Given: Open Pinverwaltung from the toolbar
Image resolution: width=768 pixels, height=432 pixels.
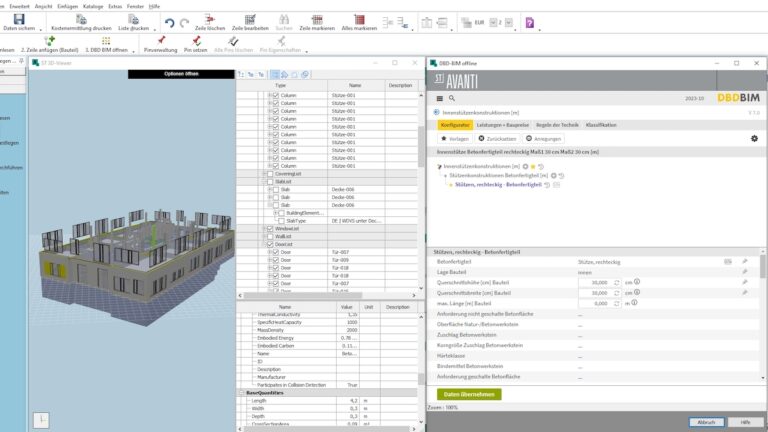Looking at the screenshot, I should 161,41.
